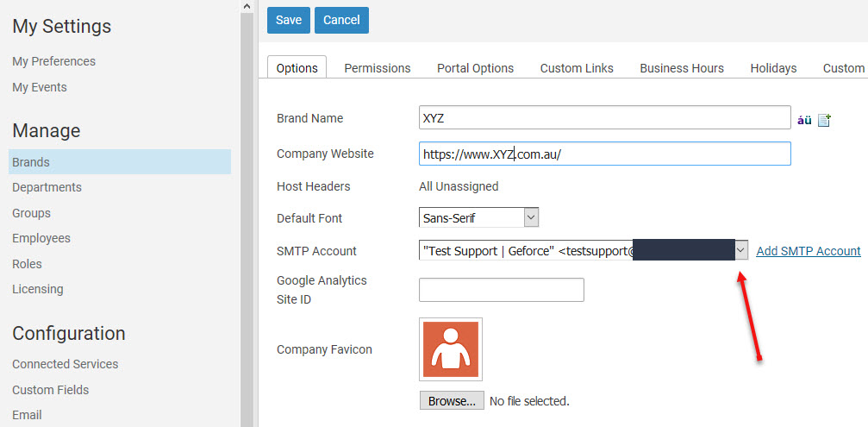Select the Custom Links tab
Image resolution: width=868 pixels, height=427 pixels.
tap(577, 68)
